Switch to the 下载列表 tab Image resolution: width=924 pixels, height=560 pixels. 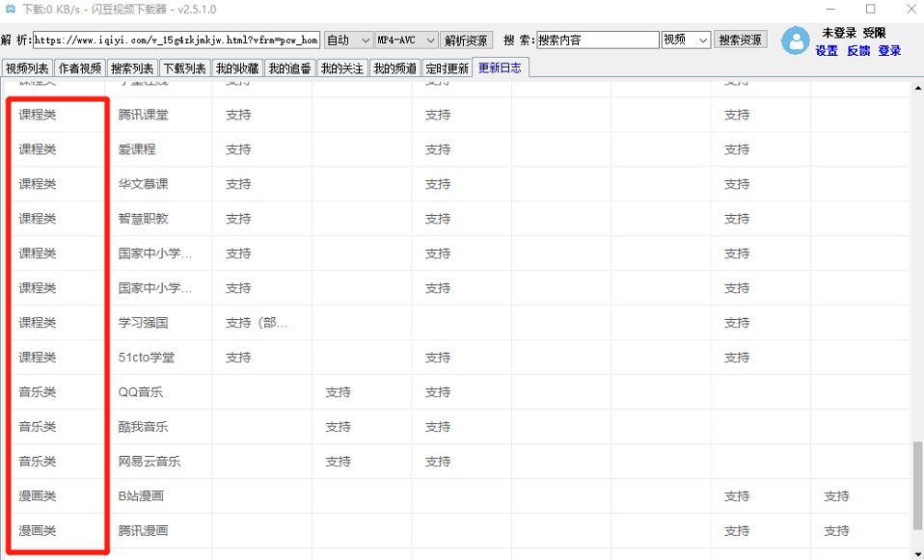tap(184, 68)
